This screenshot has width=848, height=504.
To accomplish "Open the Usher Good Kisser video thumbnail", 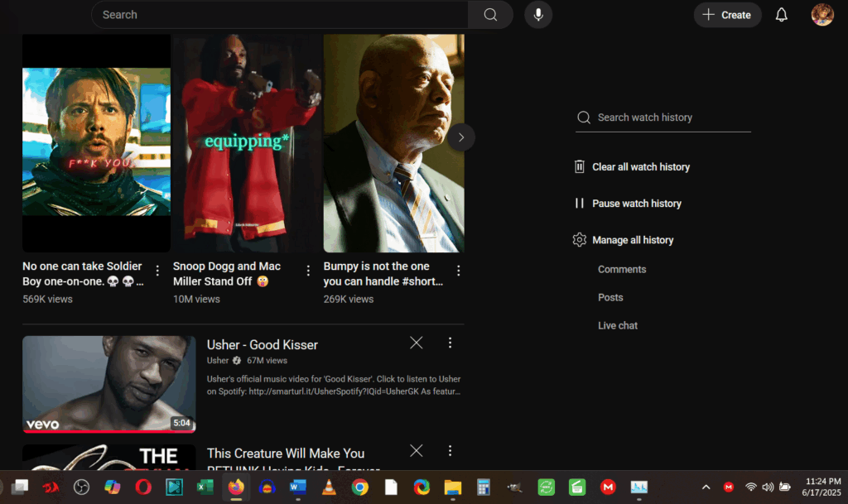I will coord(109,384).
